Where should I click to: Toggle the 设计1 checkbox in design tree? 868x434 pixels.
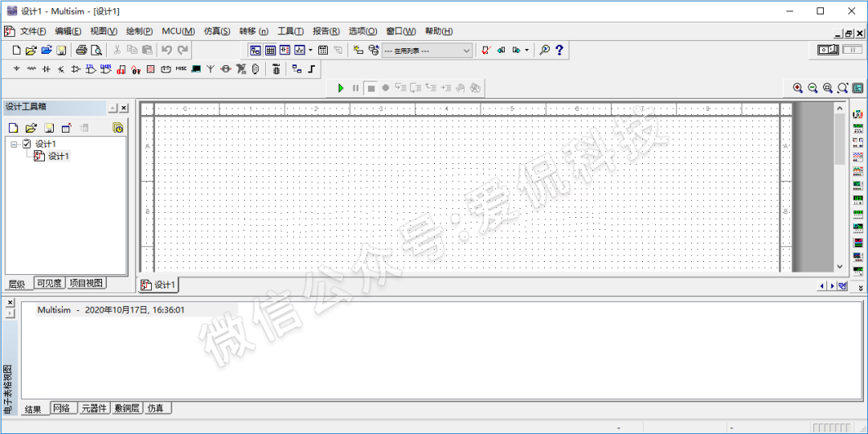(27, 144)
